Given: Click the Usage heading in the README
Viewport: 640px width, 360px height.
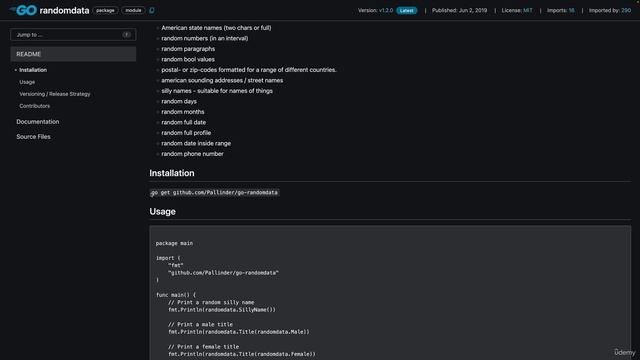Looking at the screenshot, I should (x=162, y=211).
